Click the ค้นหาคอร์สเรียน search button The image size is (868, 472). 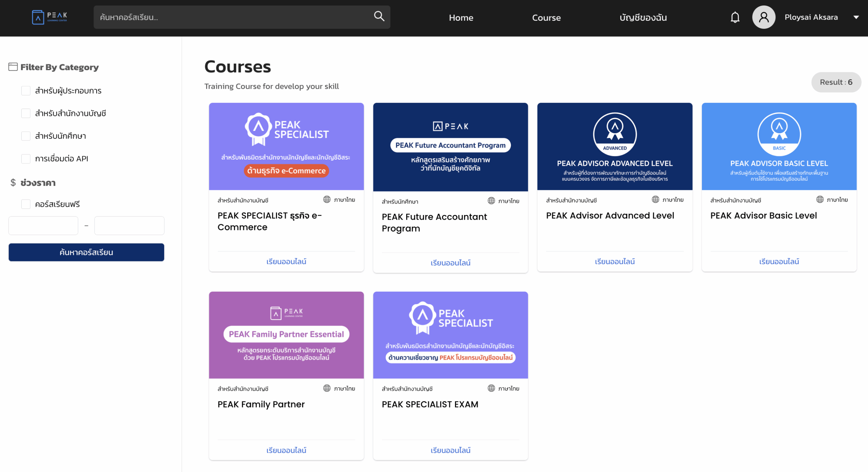point(86,252)
